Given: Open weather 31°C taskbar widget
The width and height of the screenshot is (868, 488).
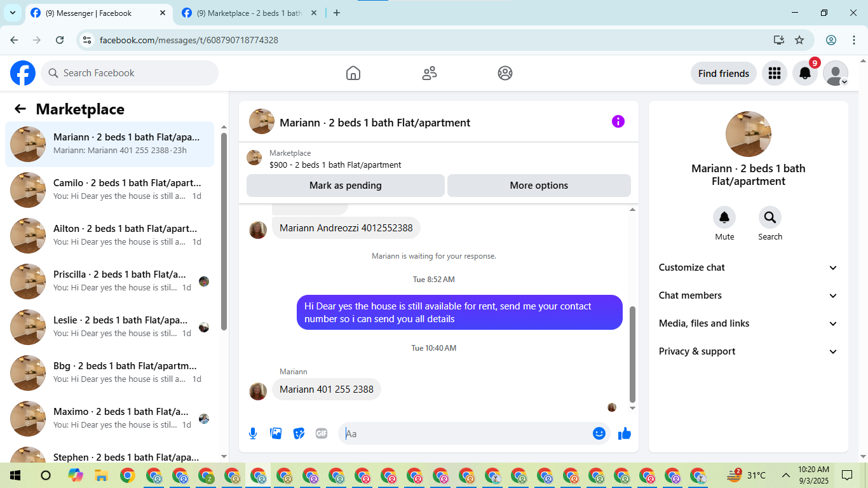Looking at the screenshot, I should pos(747,475).
